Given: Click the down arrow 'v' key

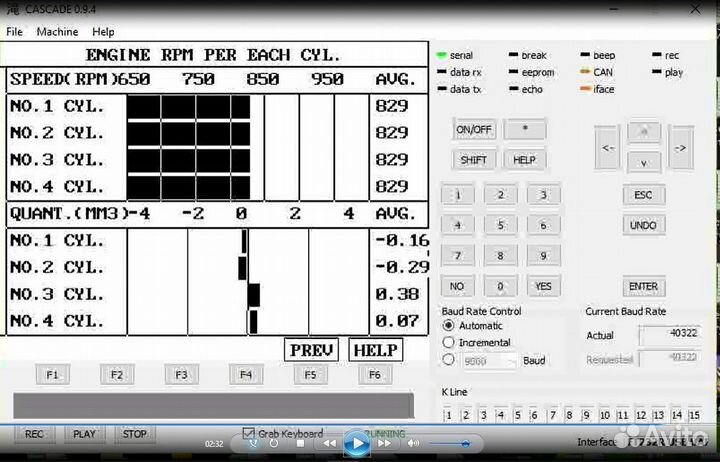Looking at the screenshot, I should point(644,162).
